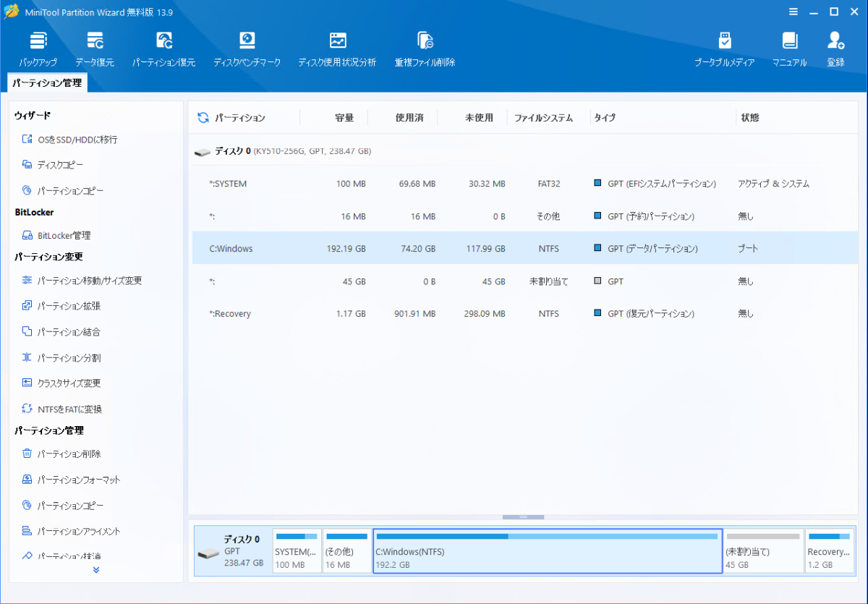Open パーティション復元 (Partition Recovery)
The width and height of the screenshot is (868, 604).
click(163, 49)
